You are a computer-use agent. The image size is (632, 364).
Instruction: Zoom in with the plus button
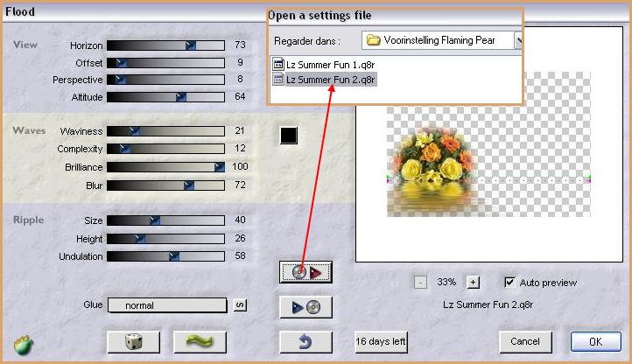(x=474, y=283)
